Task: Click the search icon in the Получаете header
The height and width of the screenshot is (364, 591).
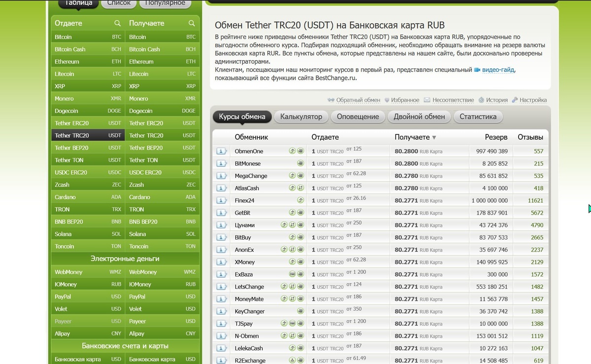Action: tap(192, 23)
